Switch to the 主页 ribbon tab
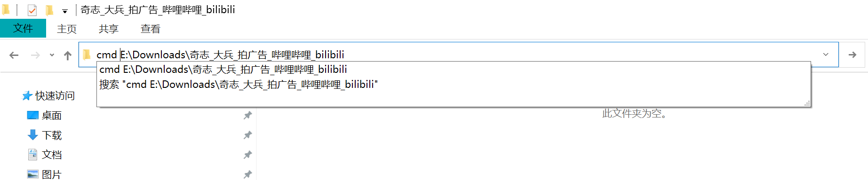The width and height of the screenshot is (868, 180). click(67, 29)
